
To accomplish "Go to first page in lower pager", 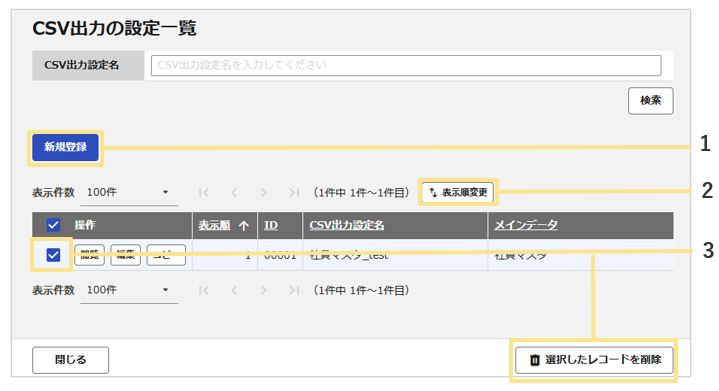I will coord(204,291).
